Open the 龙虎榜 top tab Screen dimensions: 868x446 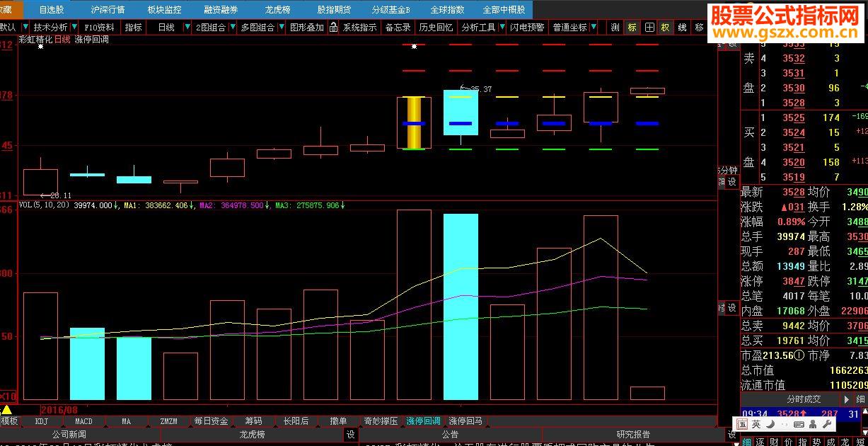277,10
